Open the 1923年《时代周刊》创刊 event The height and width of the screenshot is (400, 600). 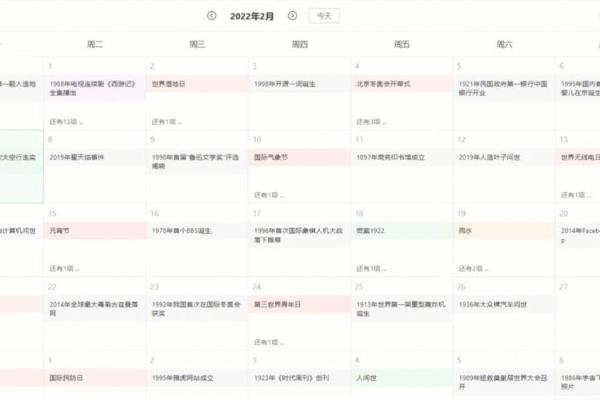click(299, 378)
